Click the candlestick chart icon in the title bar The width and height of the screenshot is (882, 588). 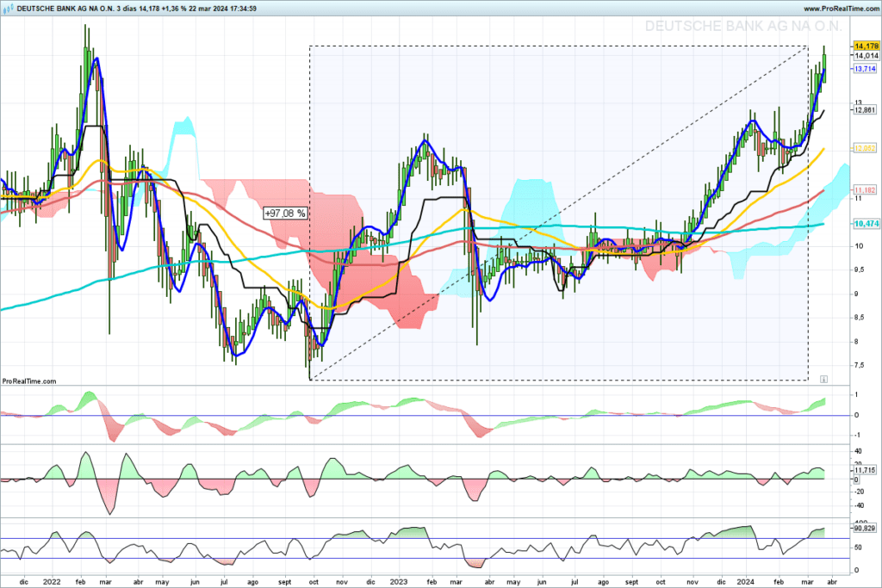tap(9, 9)
